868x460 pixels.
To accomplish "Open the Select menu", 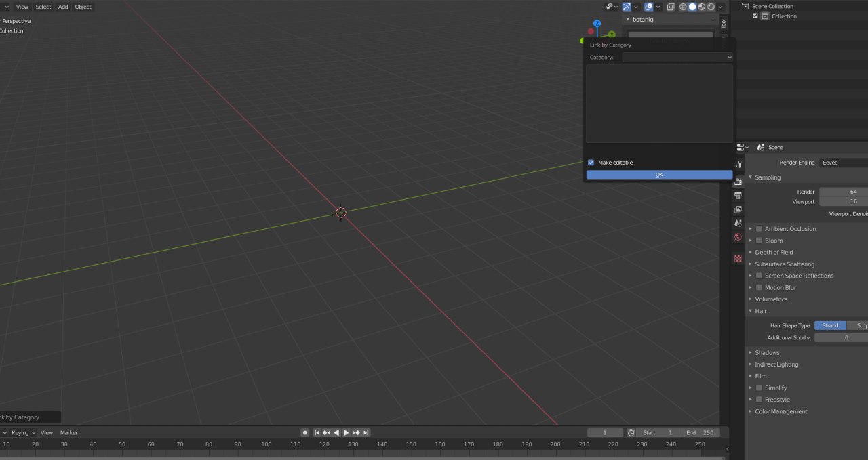I will pos(43,7).
